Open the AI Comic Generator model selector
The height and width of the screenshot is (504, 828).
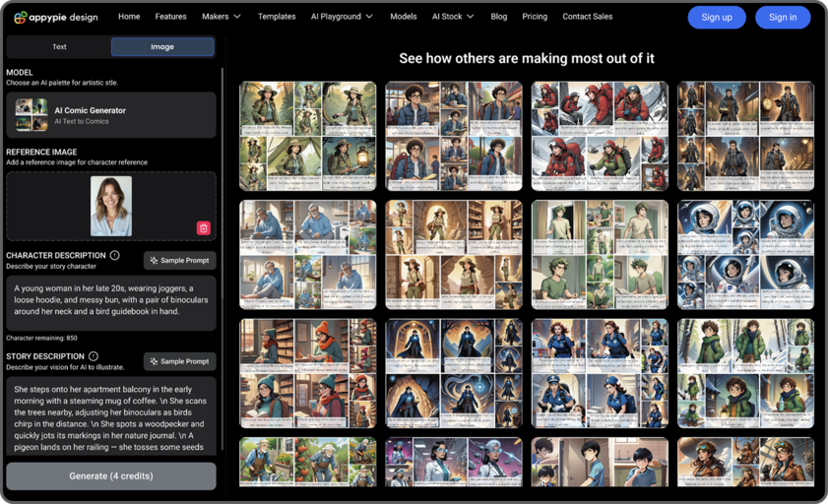tap(111, 115)
